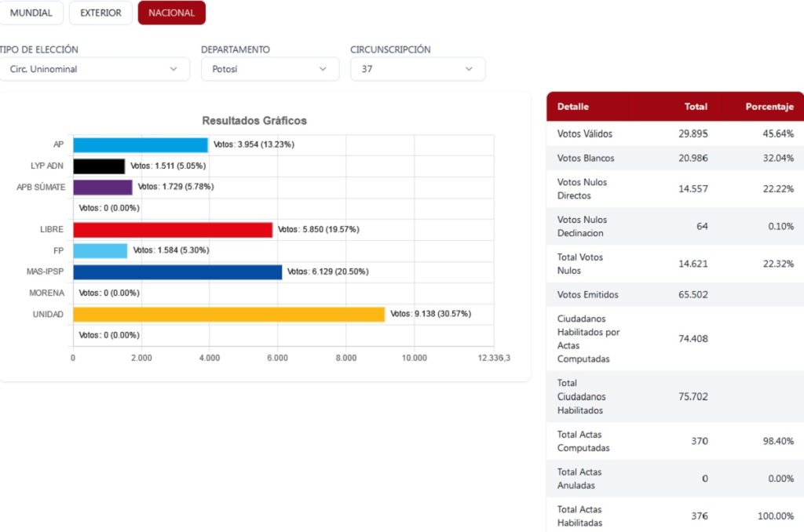The width and height of the screenshot is (804, 532).
Task: Select the Votos Válidos table row
Action: tap(674, 133)
